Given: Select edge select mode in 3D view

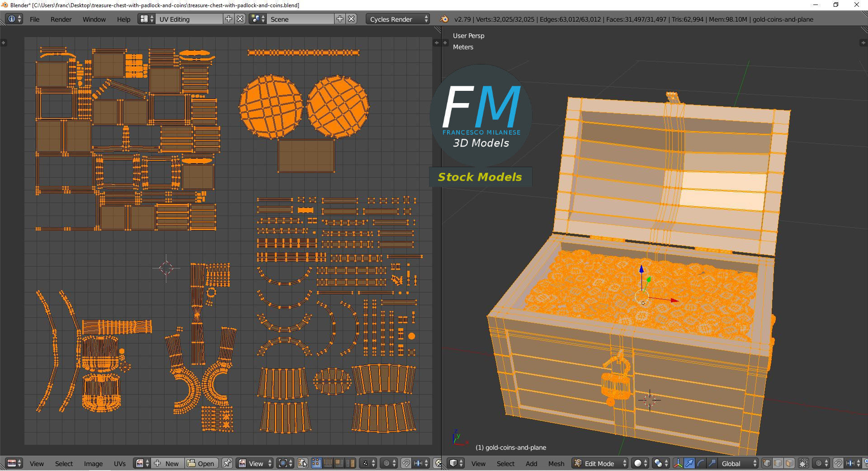Looking at the screenshot, I should pyautogui.click(x=778, y=463).
